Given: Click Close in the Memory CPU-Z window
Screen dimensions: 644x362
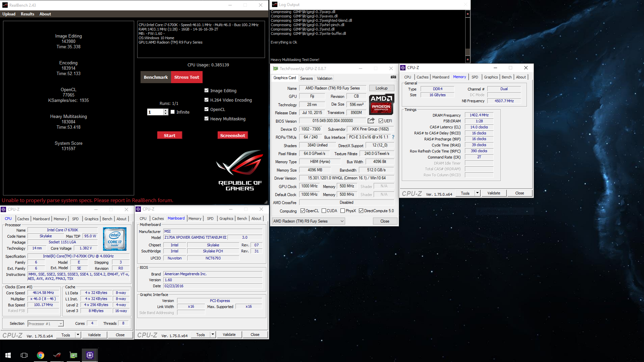Looking at the screenshot, I should (x=520, y=193).
